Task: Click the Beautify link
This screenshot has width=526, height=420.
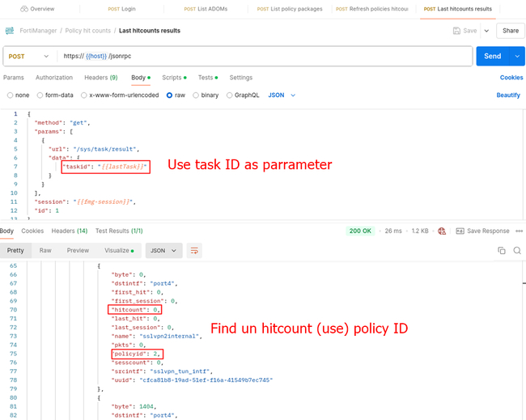Action: (x=507, y=95)
